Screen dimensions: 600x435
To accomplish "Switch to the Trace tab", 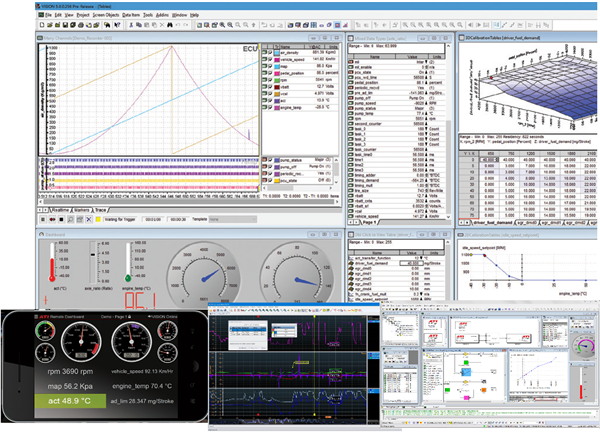I will tap(101, 210).
